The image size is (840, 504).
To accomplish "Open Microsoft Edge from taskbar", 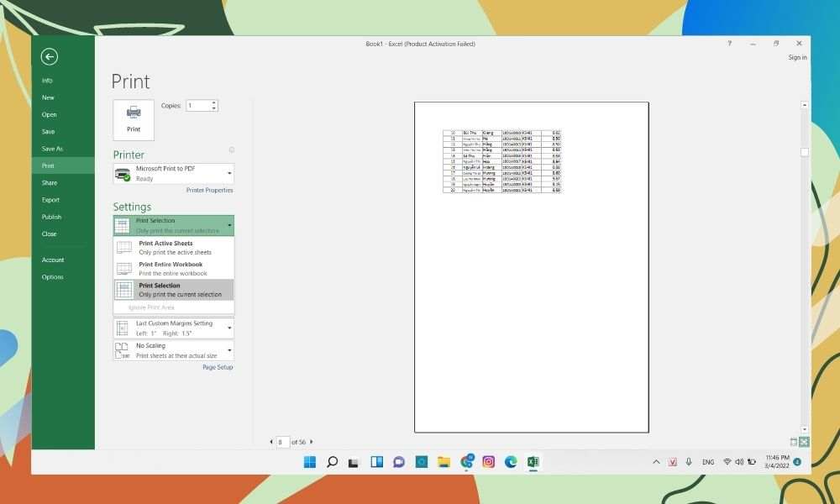I will [510, 461].
